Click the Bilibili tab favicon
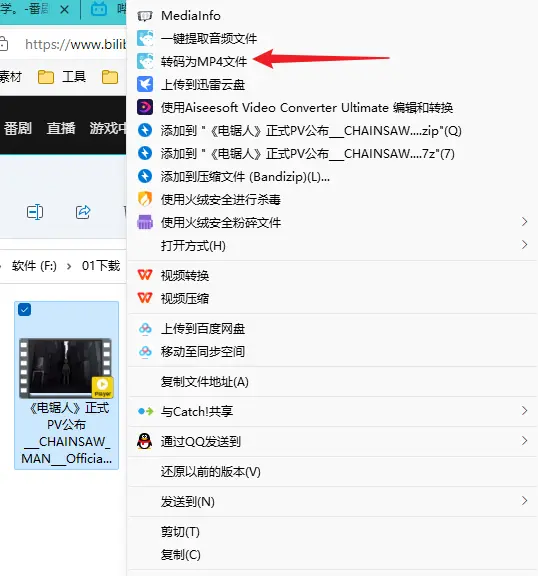 (x=99, y=8)
